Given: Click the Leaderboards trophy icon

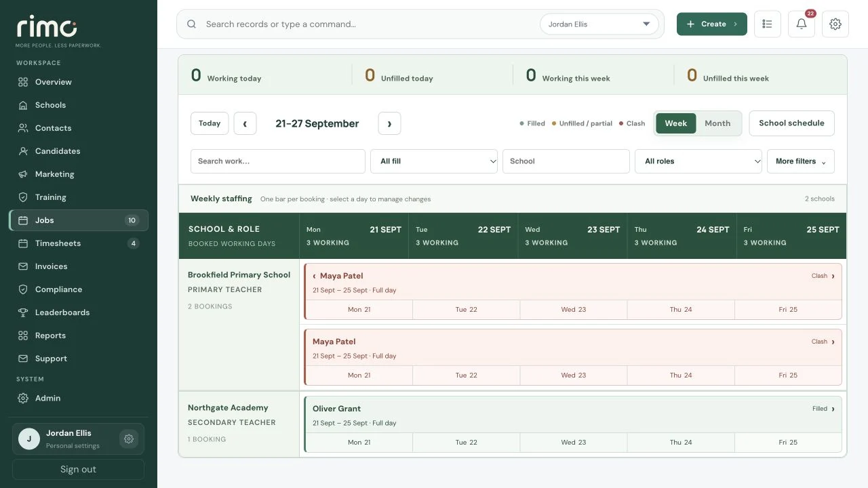Looking at the screenshot, I should click(23, 312).
